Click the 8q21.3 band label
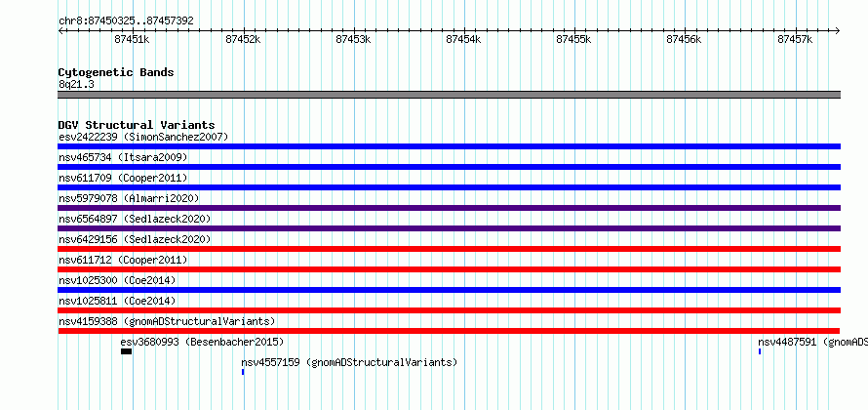868x410 pixels. coord(76,84)
